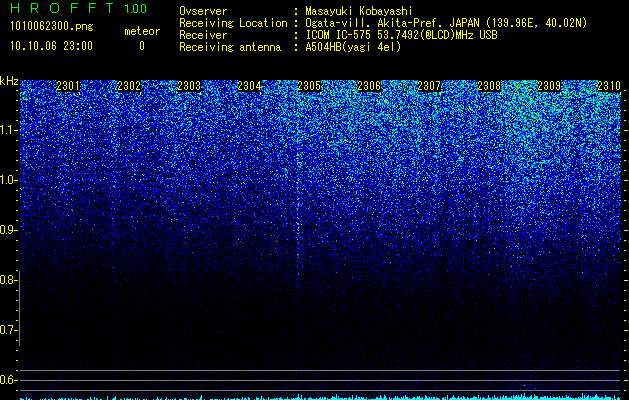Image resolution: width=629 pixels, height=400 pixels.
Task: Click the 2305 time marker
Action: (309, 86)
